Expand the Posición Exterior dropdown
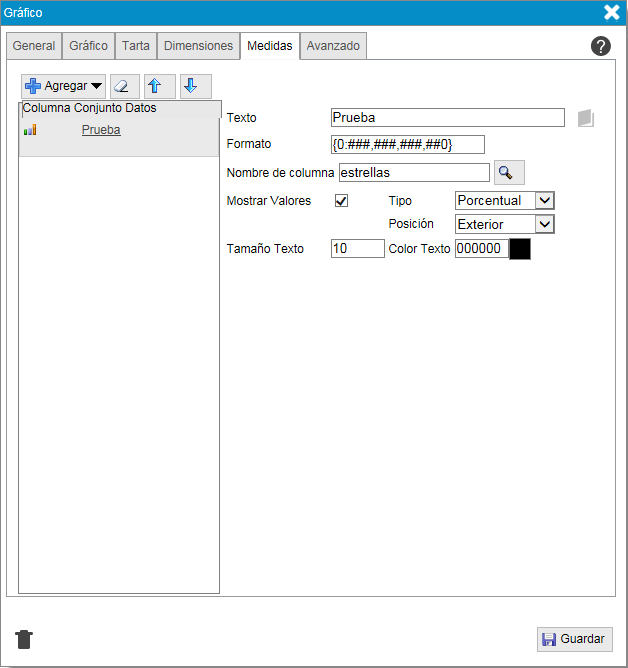Screen dimensions: 628x668 (x=504, y=224)
